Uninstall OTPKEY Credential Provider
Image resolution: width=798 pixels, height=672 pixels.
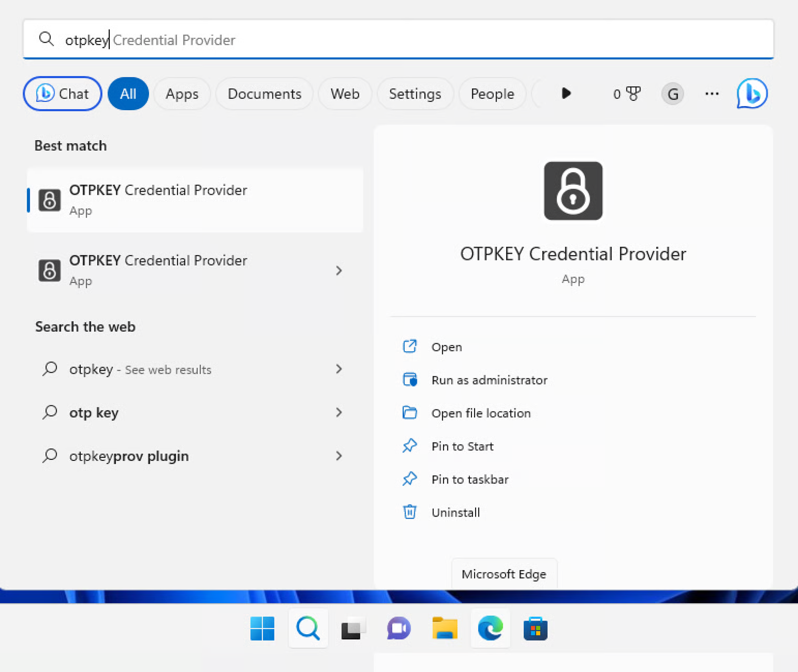455,512
